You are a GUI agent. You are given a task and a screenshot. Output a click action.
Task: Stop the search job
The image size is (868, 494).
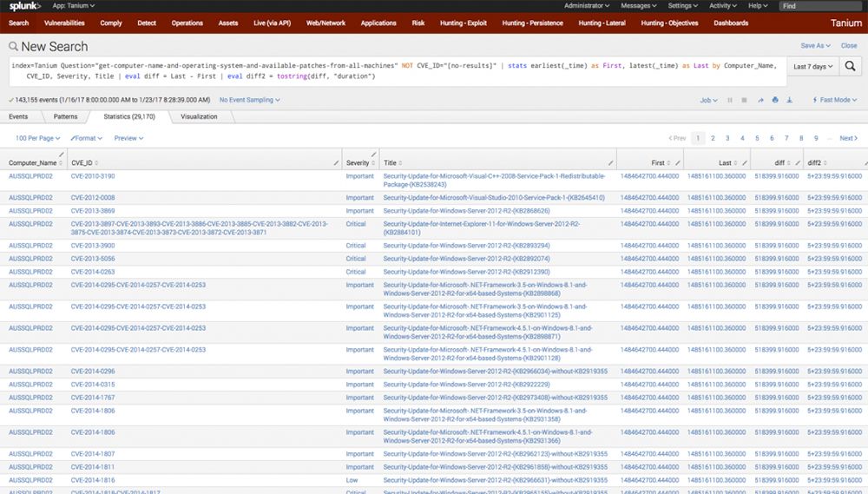pos(744,100)
